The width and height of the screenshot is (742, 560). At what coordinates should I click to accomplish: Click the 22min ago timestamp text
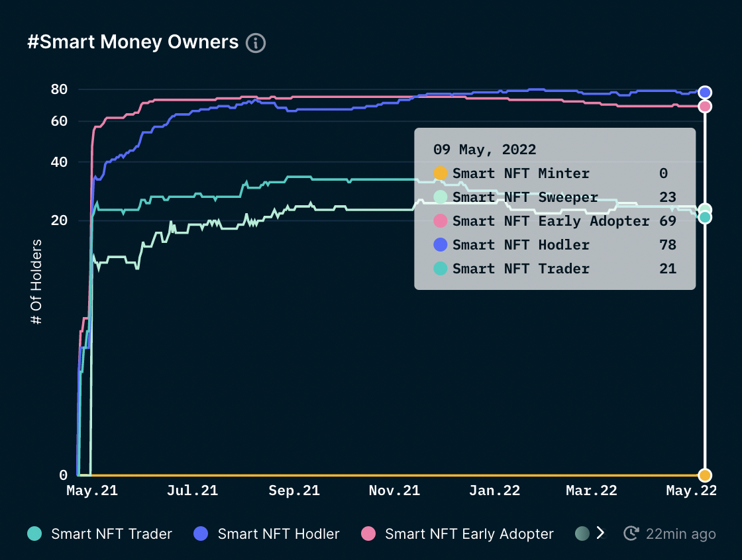[x=681, y=534]
